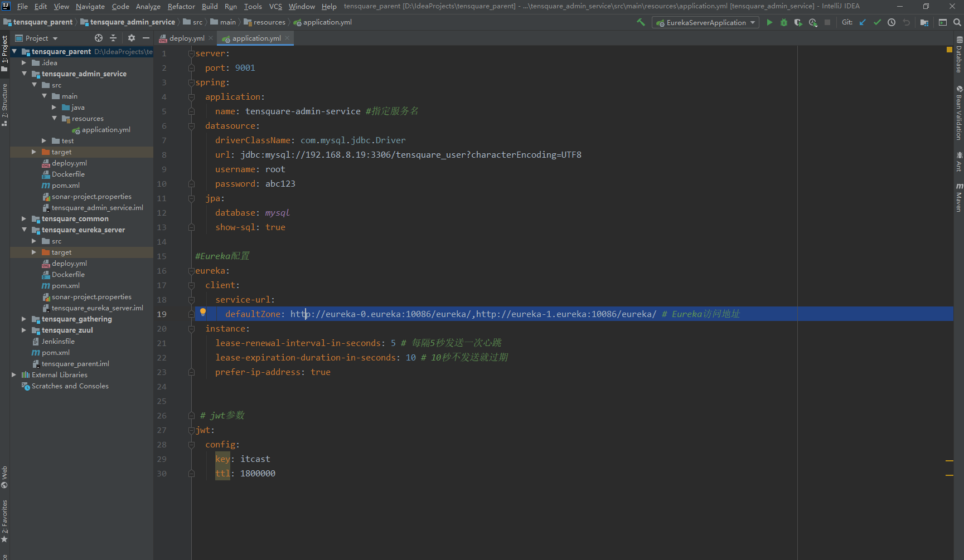This screenshot has width=964, height=560.
Task: Collapse the tensquare_parent root node
Action: tap(14, 51)
